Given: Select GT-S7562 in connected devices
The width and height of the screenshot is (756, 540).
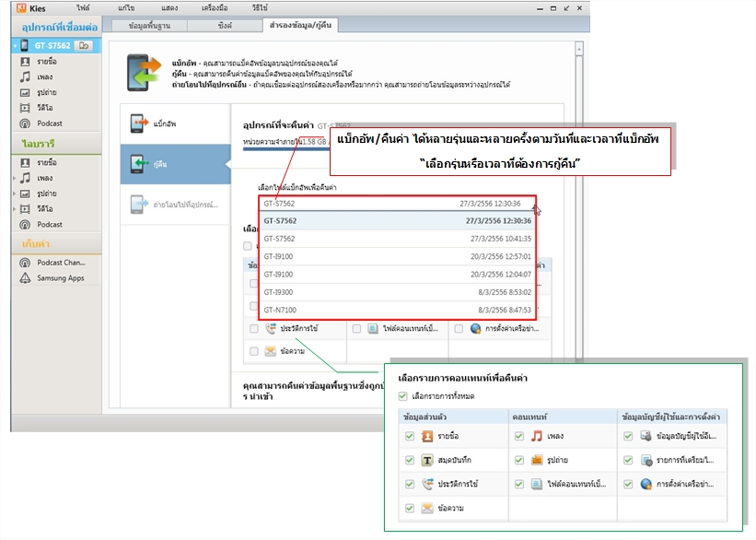Looking at the screenshot, I should (x=56, y=45).
